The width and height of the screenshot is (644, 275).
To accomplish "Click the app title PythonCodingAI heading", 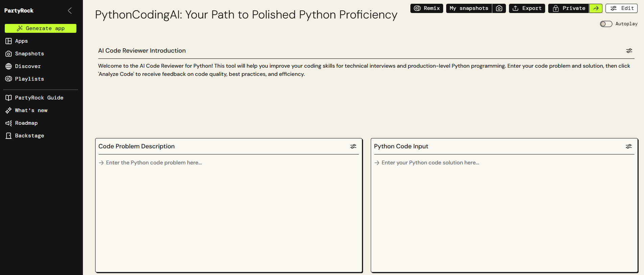I will coord(246,15).
